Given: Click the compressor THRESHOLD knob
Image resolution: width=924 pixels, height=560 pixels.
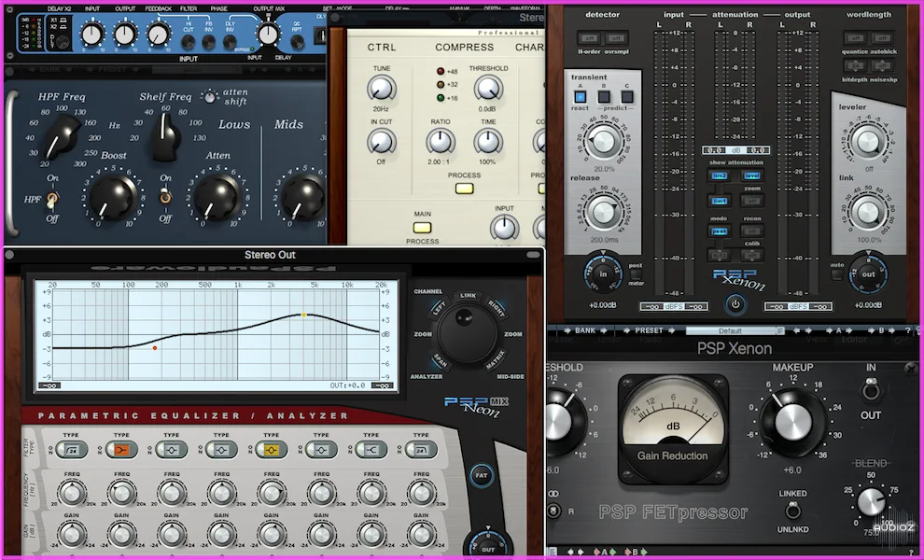Looking at the screenshot, I should [x=488, y=89].
